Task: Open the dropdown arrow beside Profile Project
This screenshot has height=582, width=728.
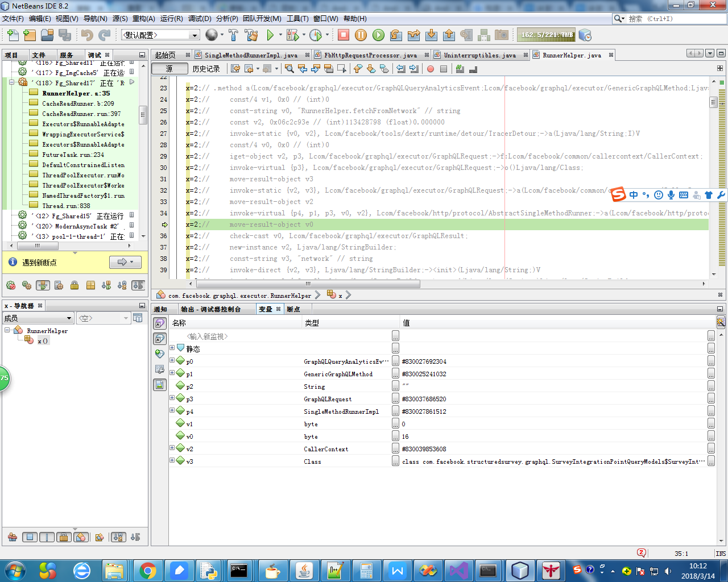Action: coord(327,35)
